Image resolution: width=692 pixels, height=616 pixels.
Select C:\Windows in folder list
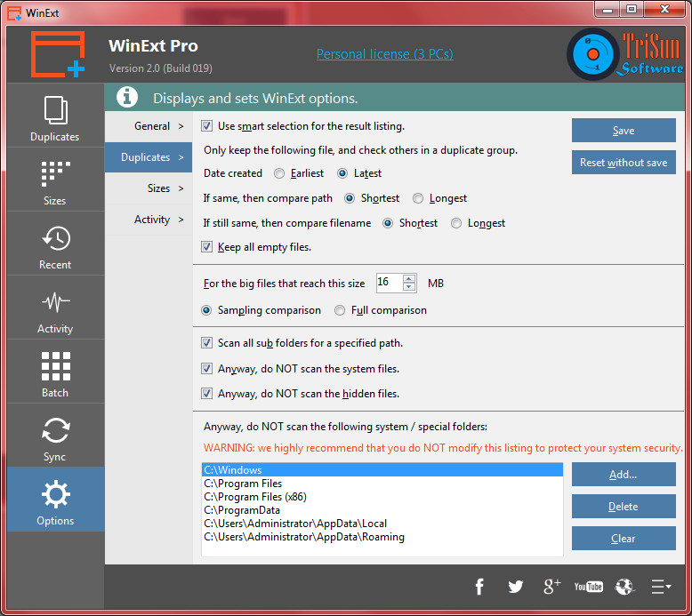(x=382, y=469)
